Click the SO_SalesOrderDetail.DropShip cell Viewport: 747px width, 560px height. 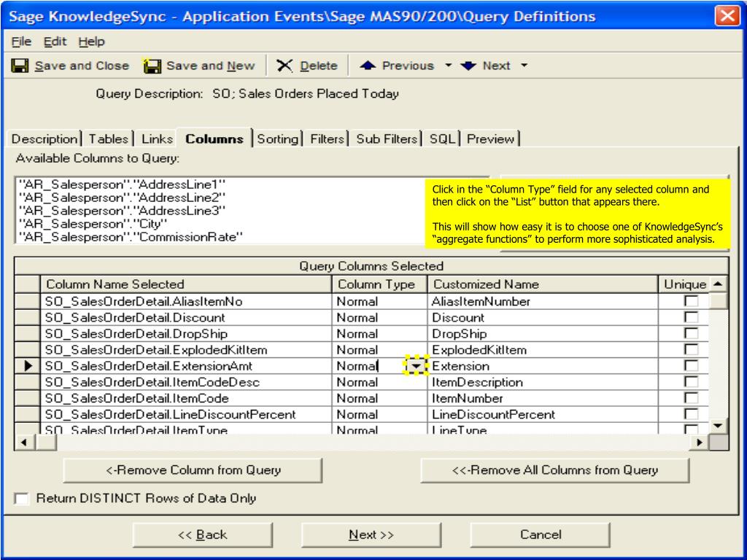[186, 333]
